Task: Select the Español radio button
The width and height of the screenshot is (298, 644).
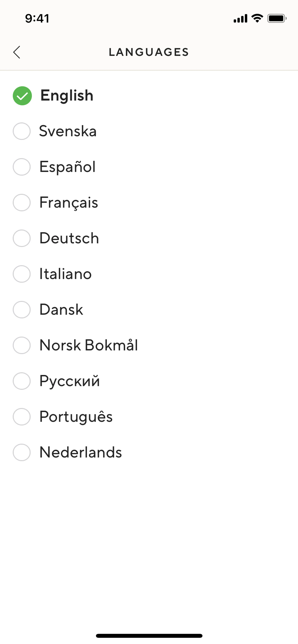Action: [22, 167]
